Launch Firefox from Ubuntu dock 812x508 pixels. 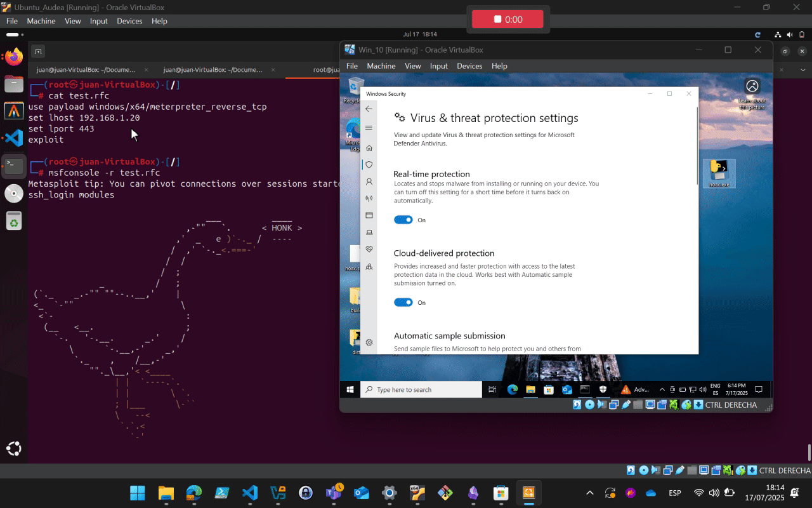14,57
